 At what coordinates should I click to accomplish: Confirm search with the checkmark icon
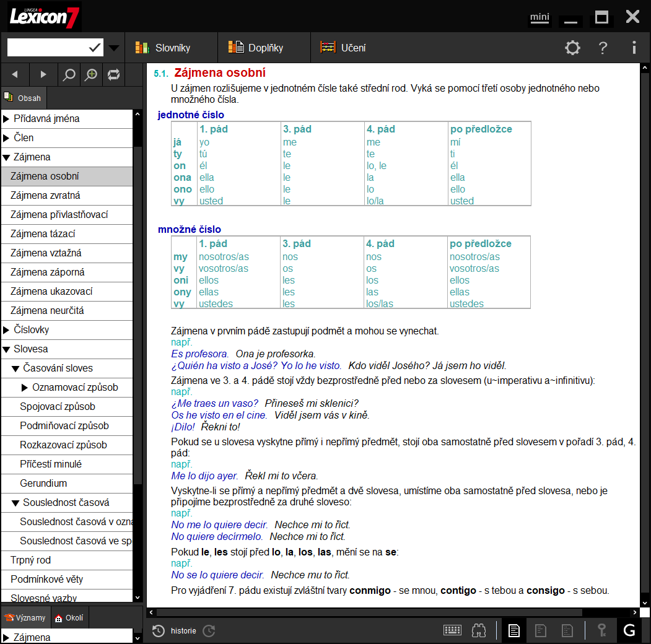coord(95,48)
